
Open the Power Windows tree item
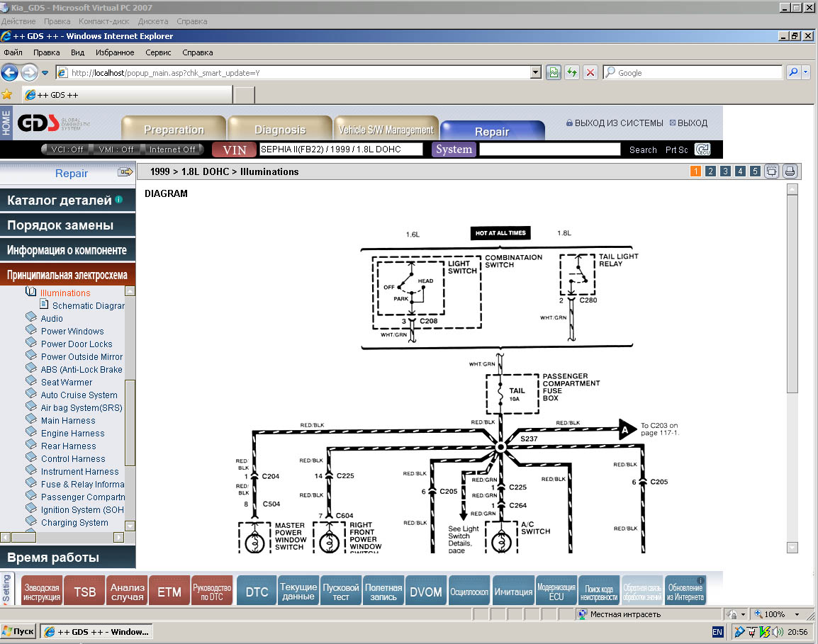[x=72, y=332]
